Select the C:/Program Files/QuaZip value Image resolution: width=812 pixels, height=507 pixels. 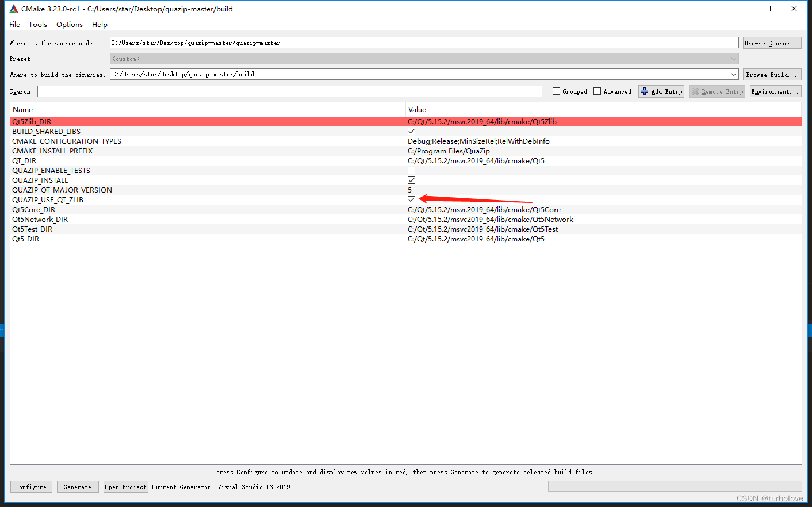point(449,151)
